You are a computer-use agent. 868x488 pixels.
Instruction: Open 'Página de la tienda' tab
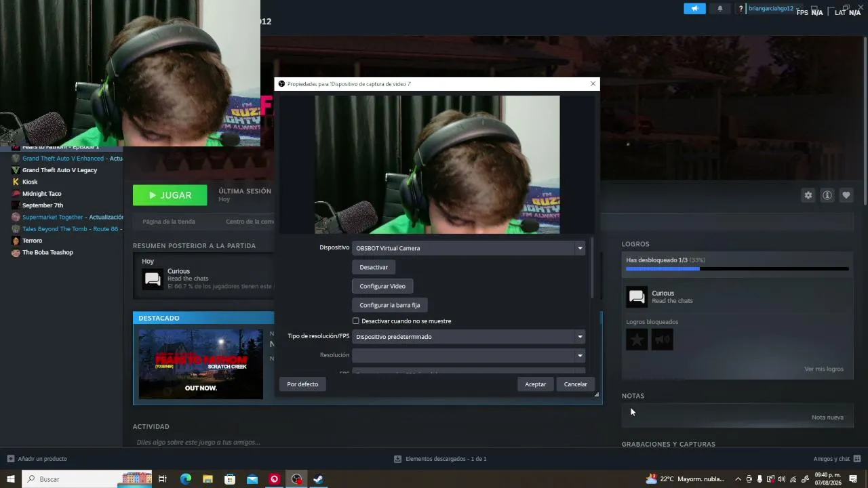click(x=169, y=222)
